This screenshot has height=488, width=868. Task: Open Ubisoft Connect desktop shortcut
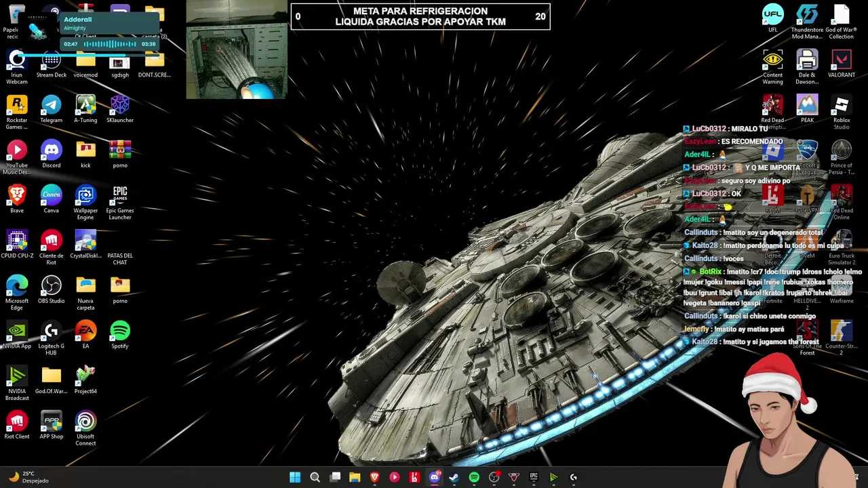(x=85, y=429)
